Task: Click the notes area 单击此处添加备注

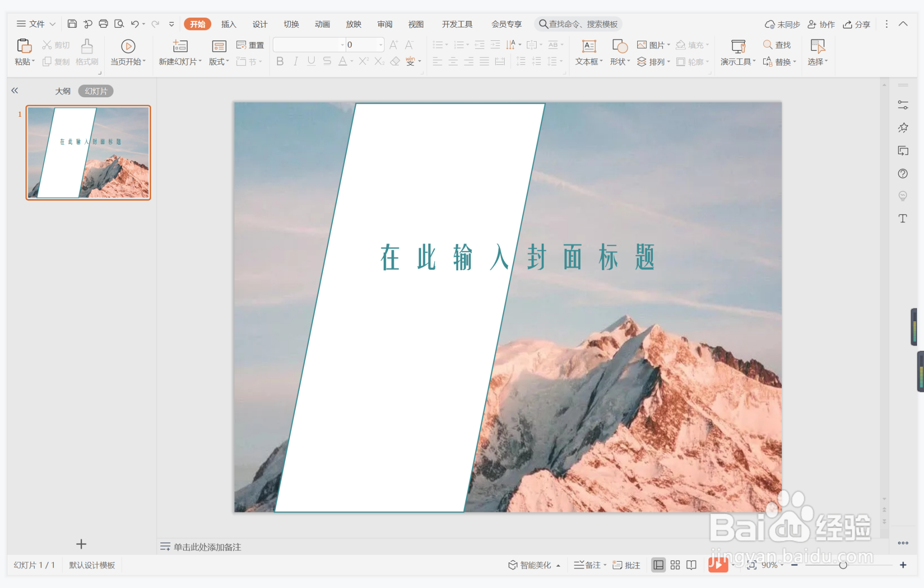Action: [207, 547]
